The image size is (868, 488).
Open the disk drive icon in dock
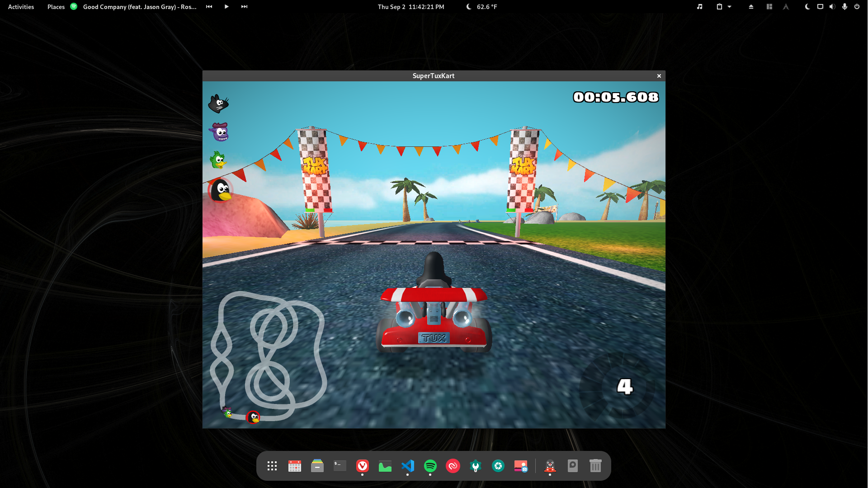pyautogui.click(x=573, y=466)
